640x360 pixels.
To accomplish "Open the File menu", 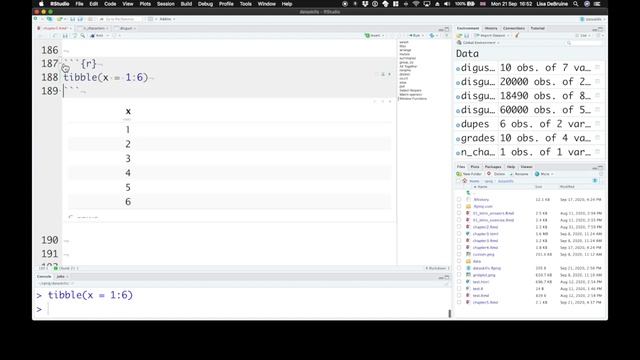I will (79, 4).
